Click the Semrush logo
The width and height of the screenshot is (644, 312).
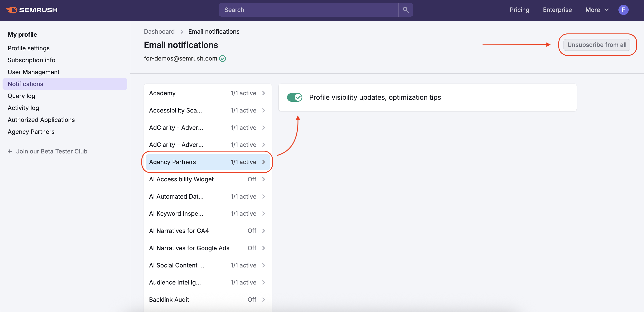[32, 10]
